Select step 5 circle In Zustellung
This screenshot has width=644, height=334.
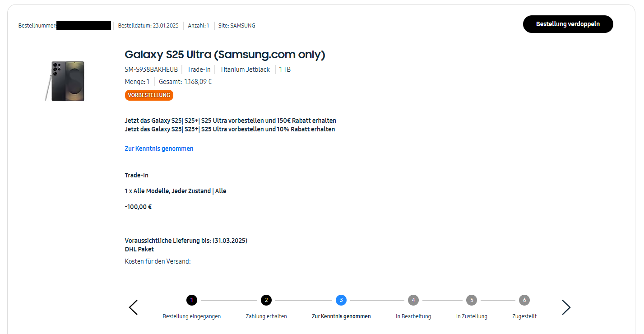472,300
